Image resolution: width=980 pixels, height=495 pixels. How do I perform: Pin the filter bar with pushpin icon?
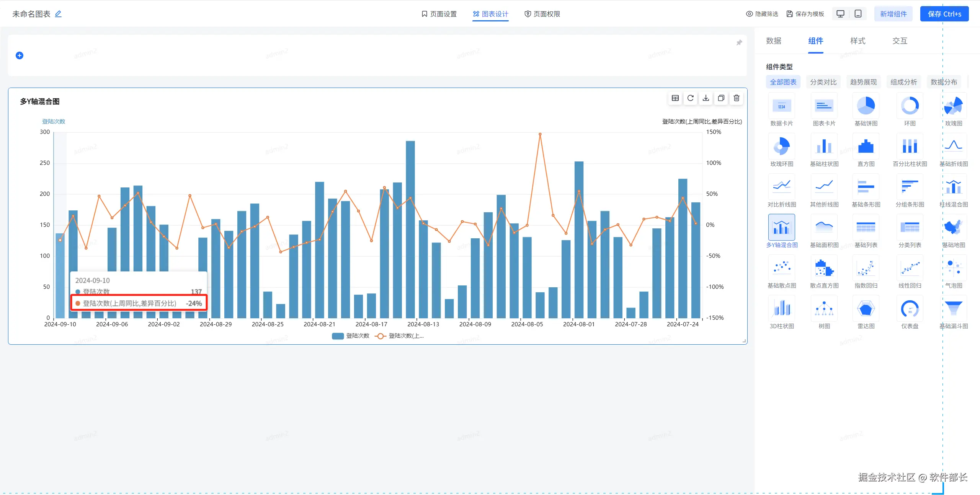[x=739, y=42]
